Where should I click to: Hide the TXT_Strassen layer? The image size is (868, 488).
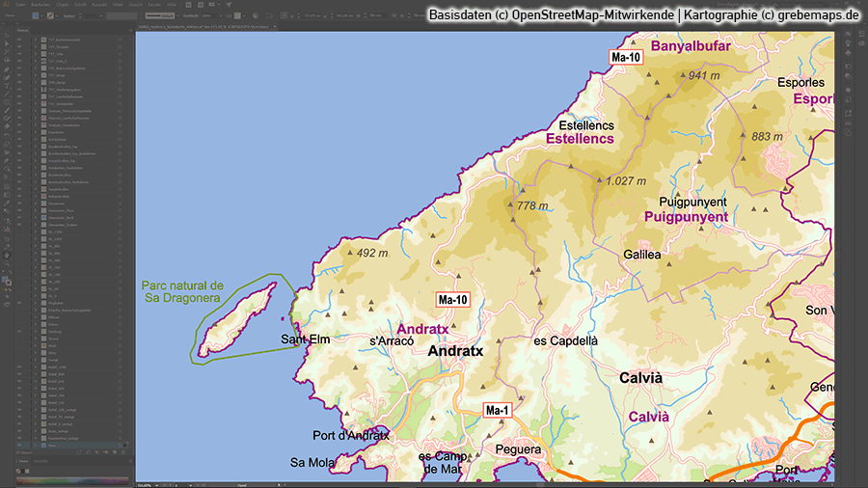point(21,46)
